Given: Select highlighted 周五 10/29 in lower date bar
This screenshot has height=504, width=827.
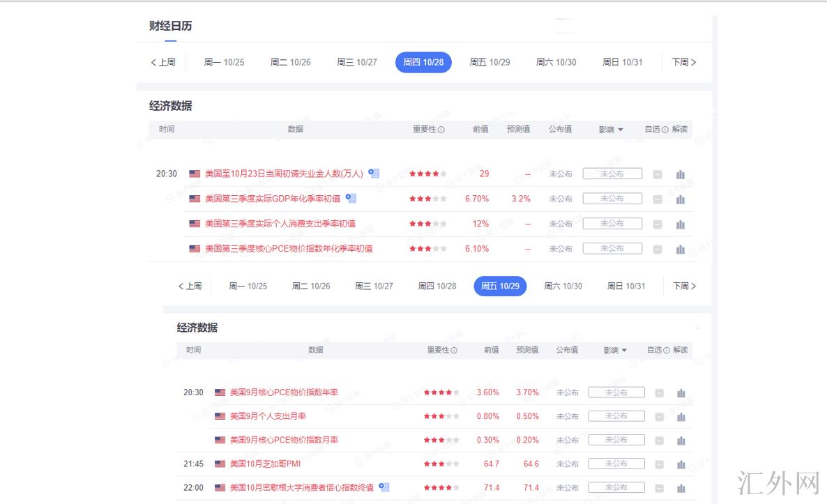Looking at the screenshot, I should [x=500, y=286].
